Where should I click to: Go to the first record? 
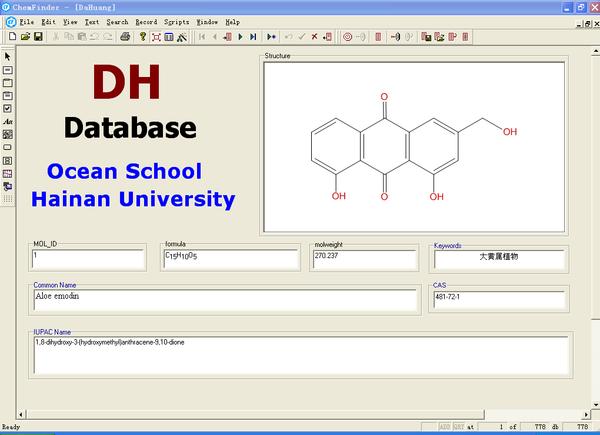coord(202,37)
